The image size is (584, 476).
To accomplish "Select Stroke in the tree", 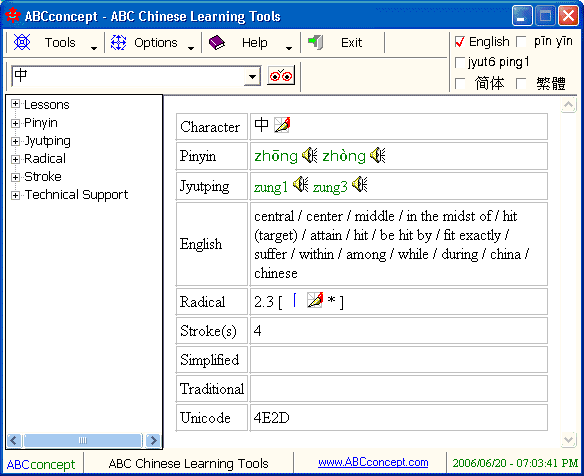I will click(43, 176).
